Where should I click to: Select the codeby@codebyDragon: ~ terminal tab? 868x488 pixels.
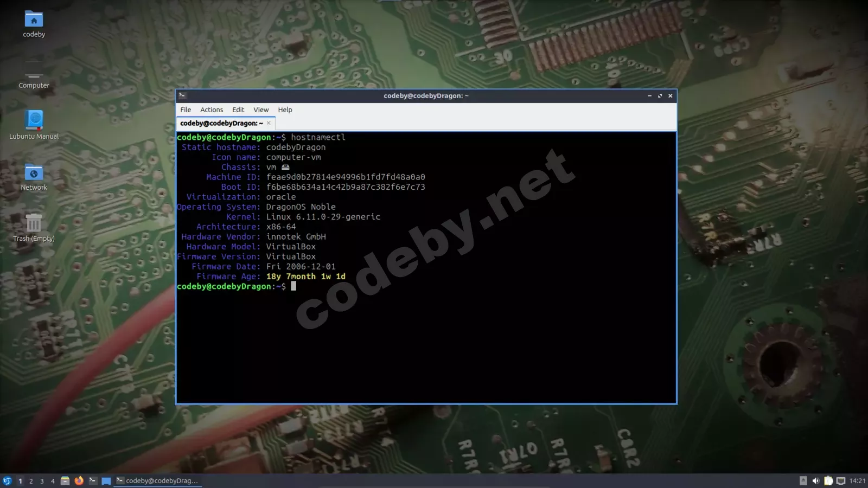coord(226,124)
